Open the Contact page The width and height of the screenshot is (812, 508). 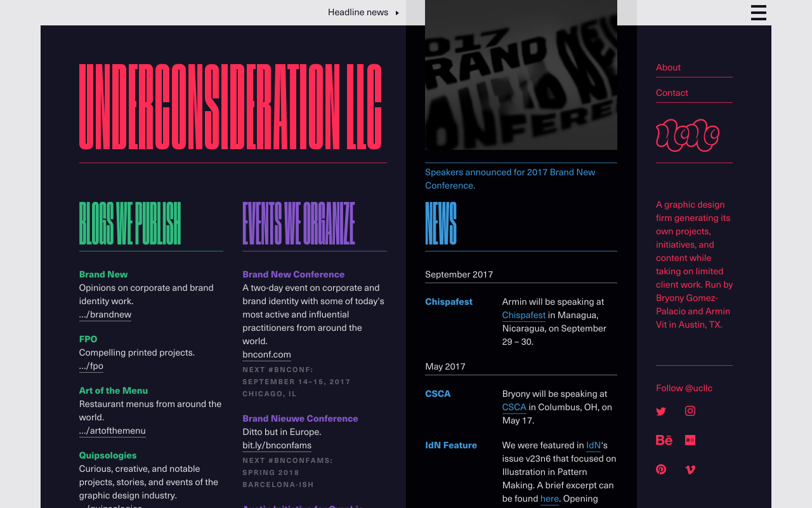[672, 93]
